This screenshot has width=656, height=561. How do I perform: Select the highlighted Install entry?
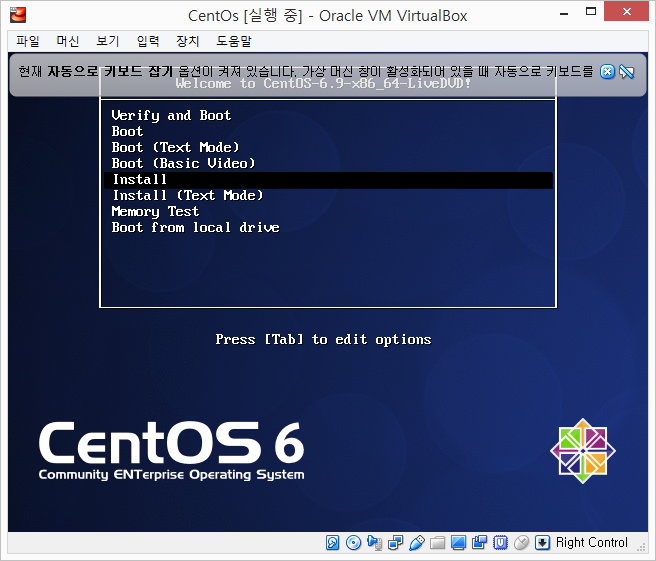pyautogui.click(x=328, y=180)
